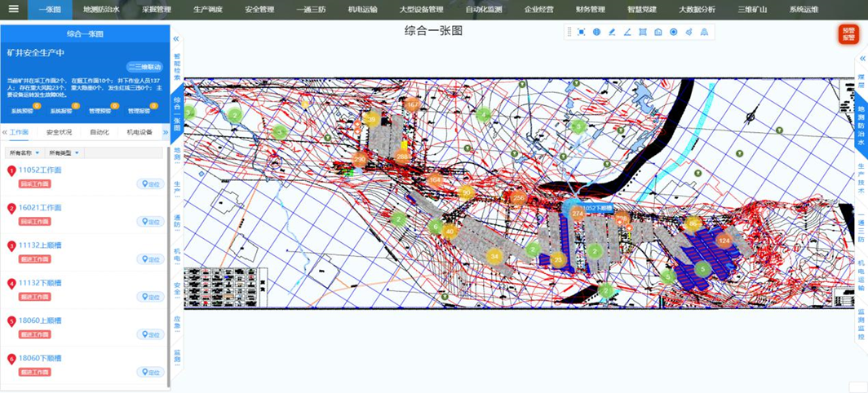The image size is (868, 393).
Task: Open the 所有类型 dropdown filter
Action: (x=64, y=152)
